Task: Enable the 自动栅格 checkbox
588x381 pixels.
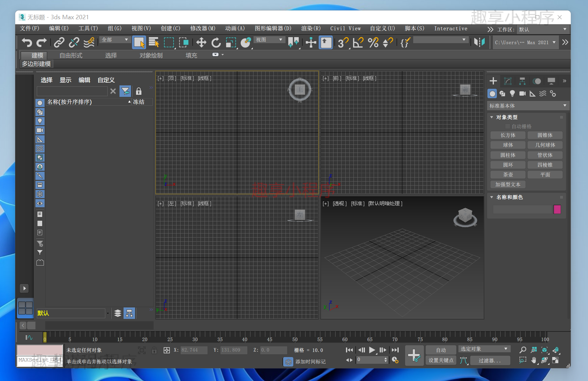Action: pos(507,126)
